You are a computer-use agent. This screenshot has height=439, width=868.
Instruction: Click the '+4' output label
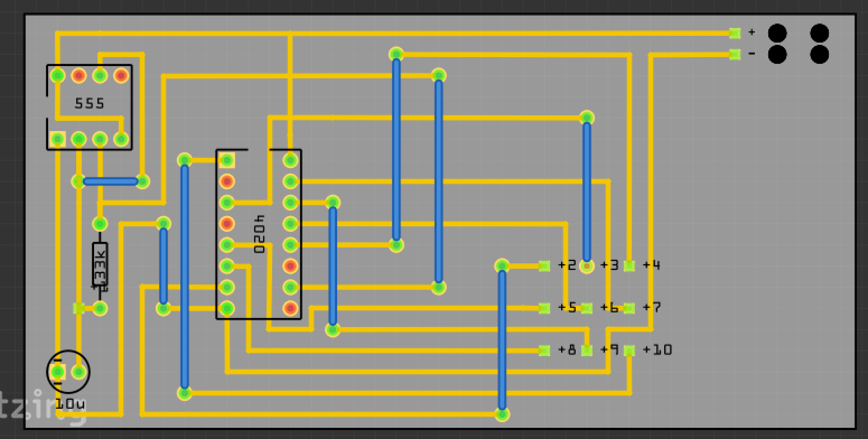coord(652,265)
